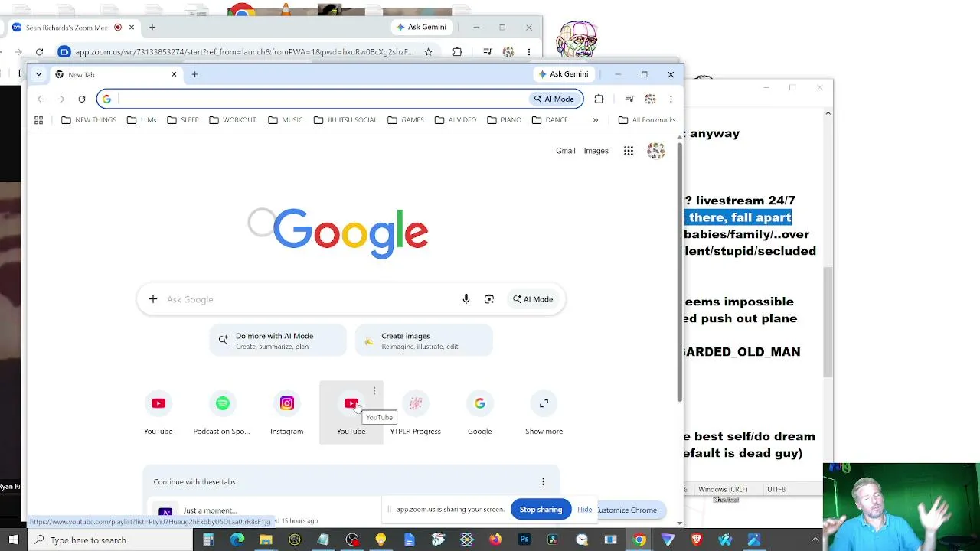The width and height of the screenshot is (980, 551).
Task: Bookmark the Zoom page with star icon
Action: (429, 52)
